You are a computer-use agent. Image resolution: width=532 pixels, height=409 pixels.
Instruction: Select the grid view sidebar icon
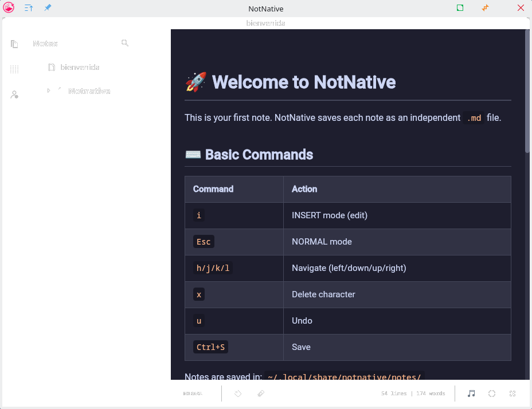(x=14, y=69)
